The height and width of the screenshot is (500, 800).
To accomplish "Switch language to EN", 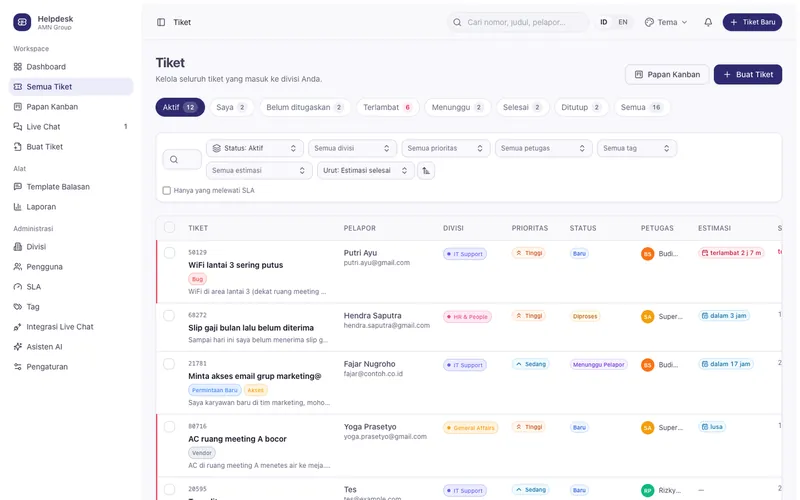I will pos(622,22).
